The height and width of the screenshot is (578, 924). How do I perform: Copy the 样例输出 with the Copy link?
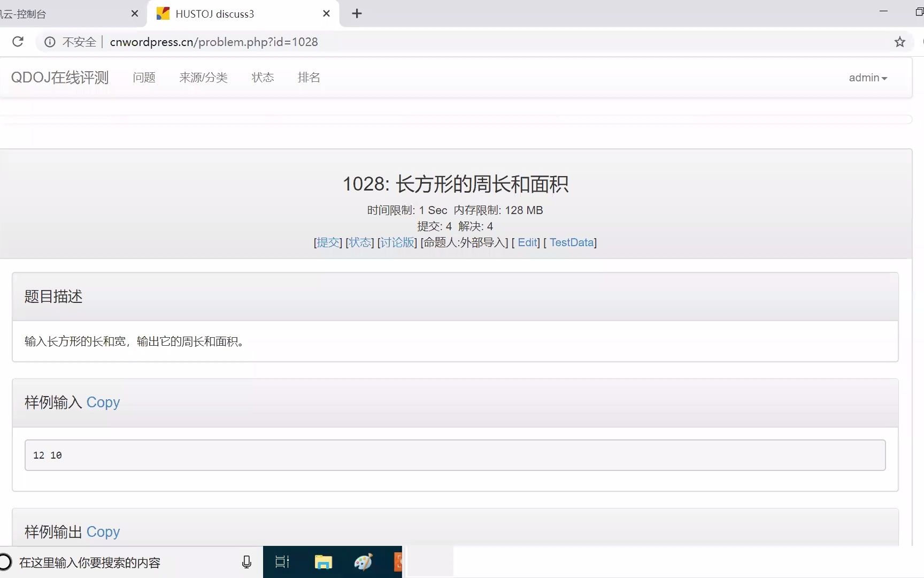pos(103,532)
